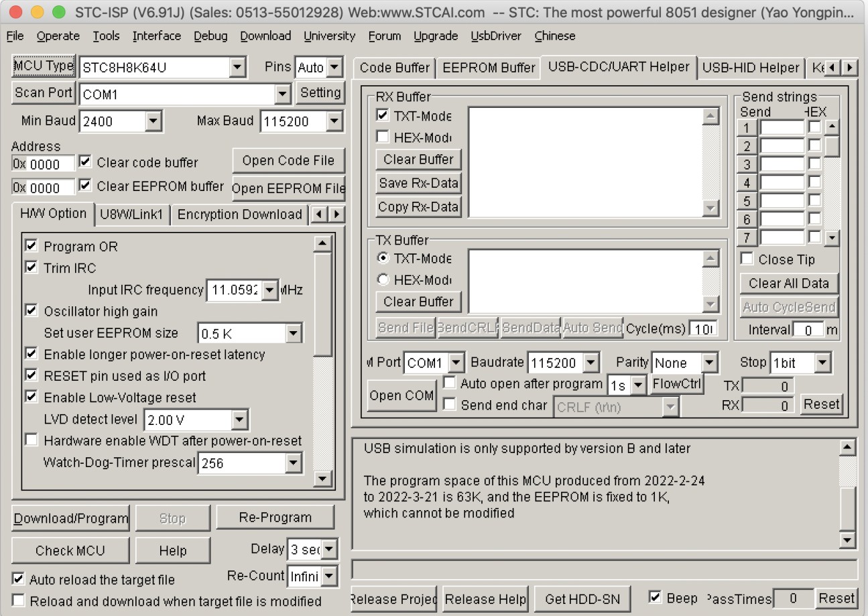The image size is (868, 616).
Task: Enable Reload and download when target file modified
Action: (x=18, y=601)
